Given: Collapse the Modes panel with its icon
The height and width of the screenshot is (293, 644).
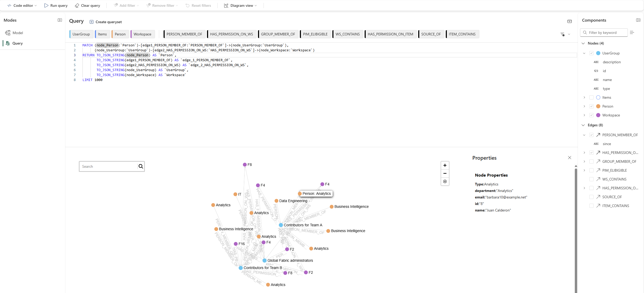Looking at the screenshot, I should coord(60,20).
